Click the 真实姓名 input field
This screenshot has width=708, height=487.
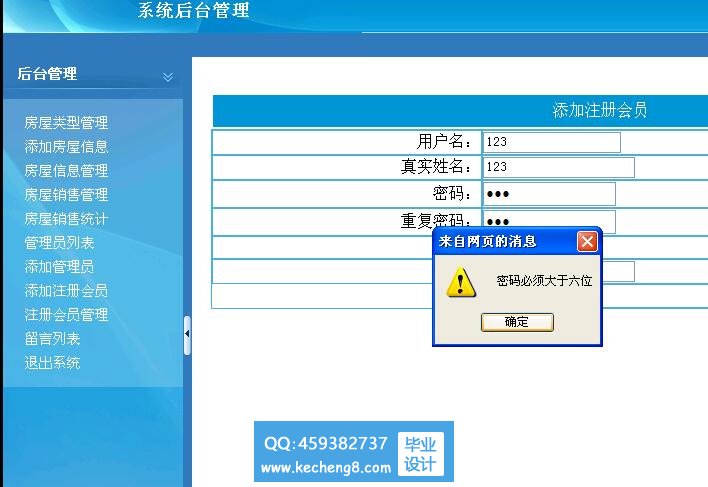(559, 167)
